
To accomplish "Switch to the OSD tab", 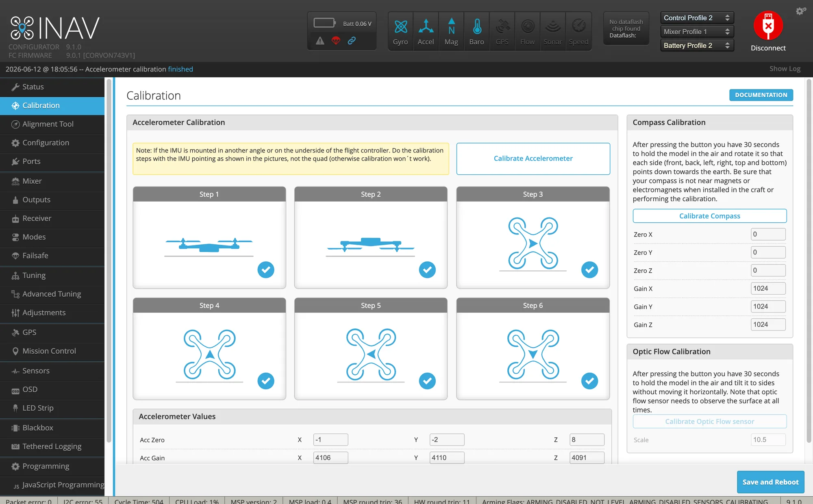I will [52, 389].
